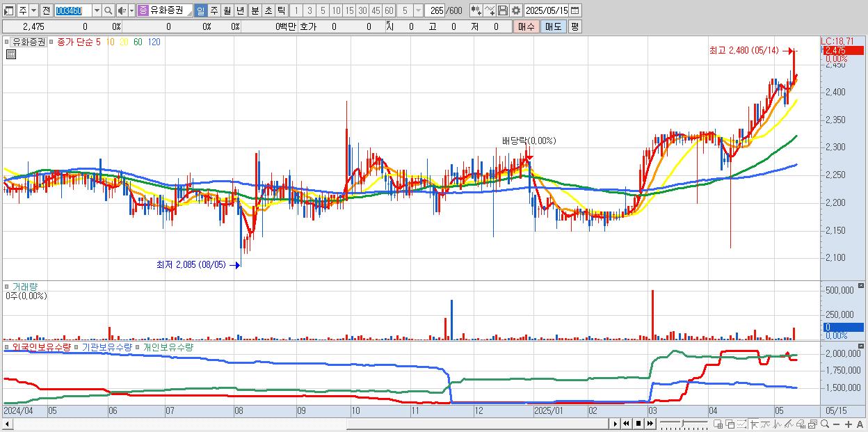Click the dashed range arrows icon
The image size is (868, 432).
[x=741, y=424]
